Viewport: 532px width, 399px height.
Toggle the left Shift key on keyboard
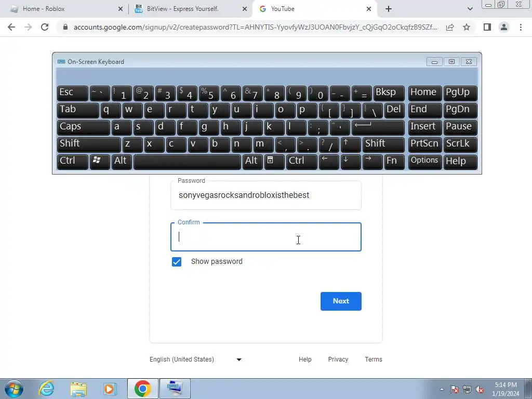coord(89,144)
